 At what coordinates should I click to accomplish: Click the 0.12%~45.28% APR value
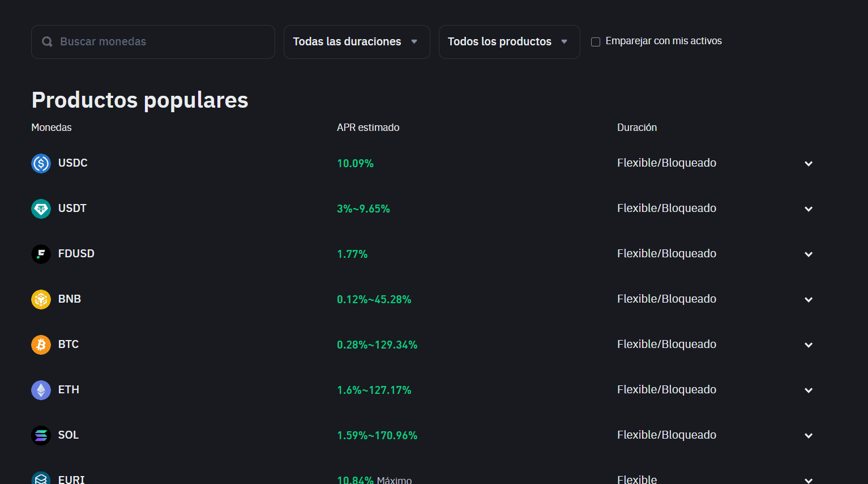pyautogui.click(x=374, y=299)
